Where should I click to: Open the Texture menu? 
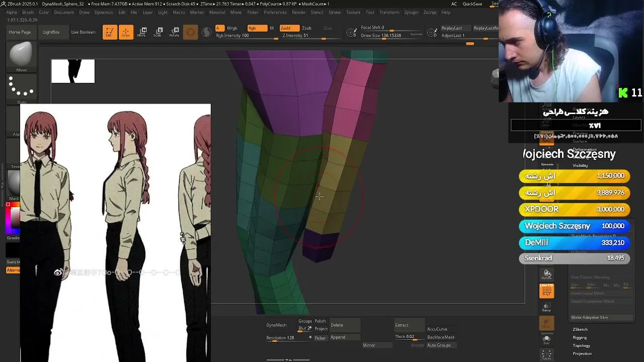353,13
